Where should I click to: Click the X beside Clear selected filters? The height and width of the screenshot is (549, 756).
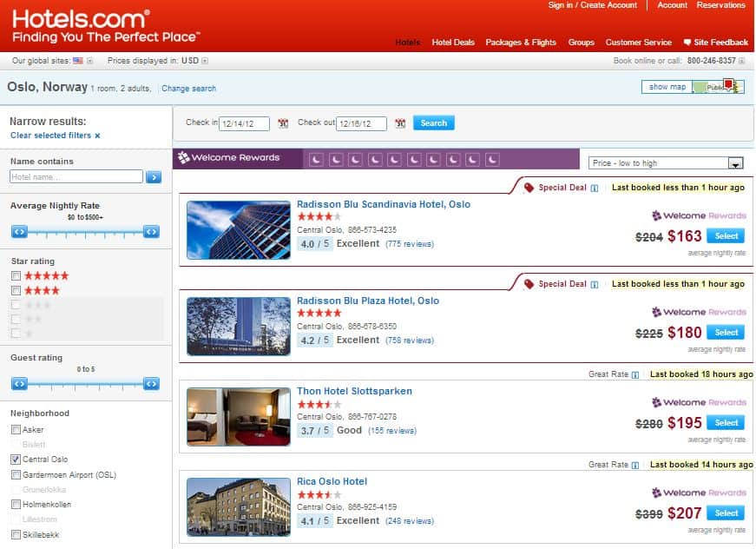(97, 136)
